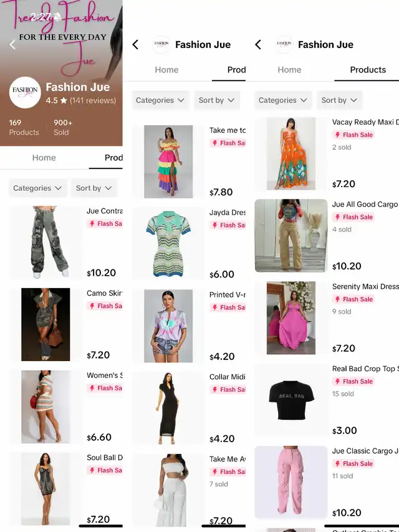Tap back arrow in middle Fashion Jue header
The width and height of the screenshot is (399, 532).
click(135, 44)
